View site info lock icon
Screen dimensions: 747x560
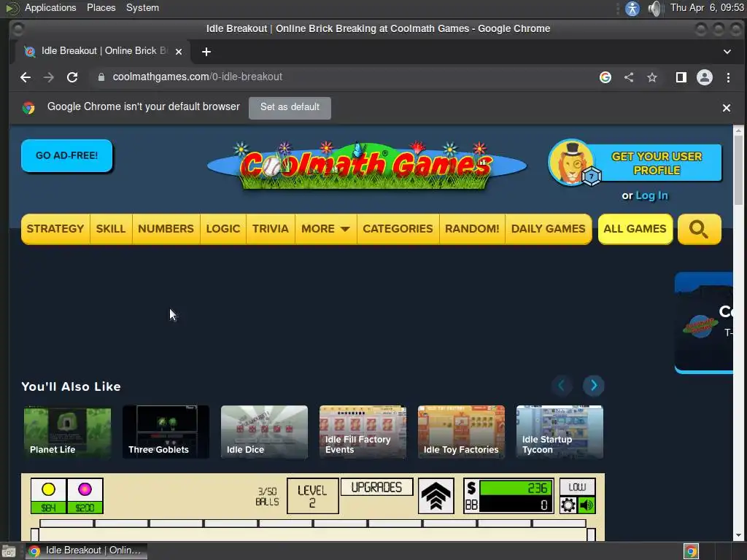[101, 77]
